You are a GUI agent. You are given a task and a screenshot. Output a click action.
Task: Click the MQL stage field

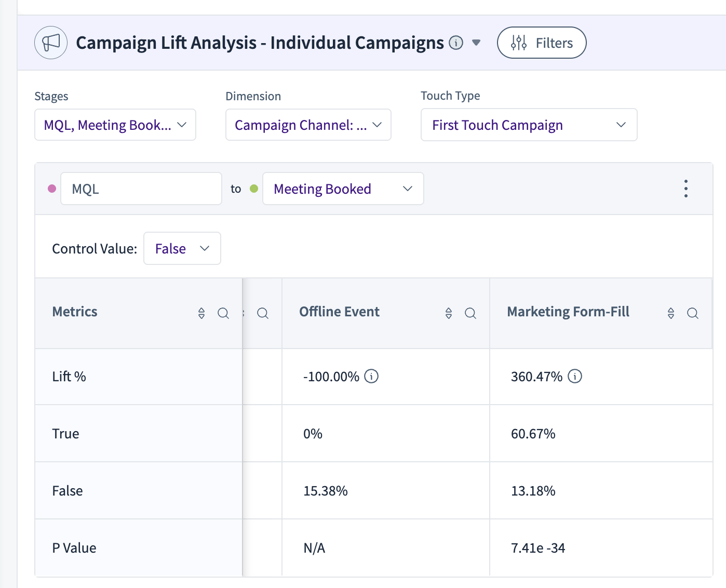[141, 189]
